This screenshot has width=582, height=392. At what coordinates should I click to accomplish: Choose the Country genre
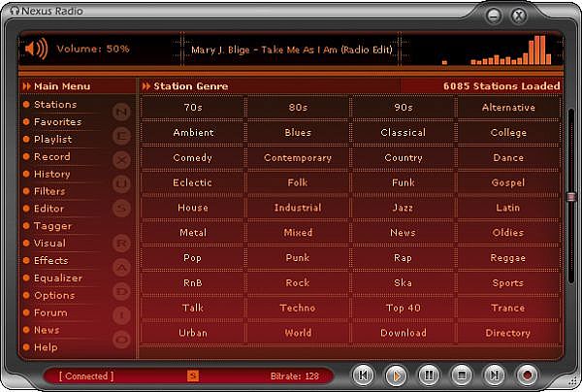(x=404, y=157)
